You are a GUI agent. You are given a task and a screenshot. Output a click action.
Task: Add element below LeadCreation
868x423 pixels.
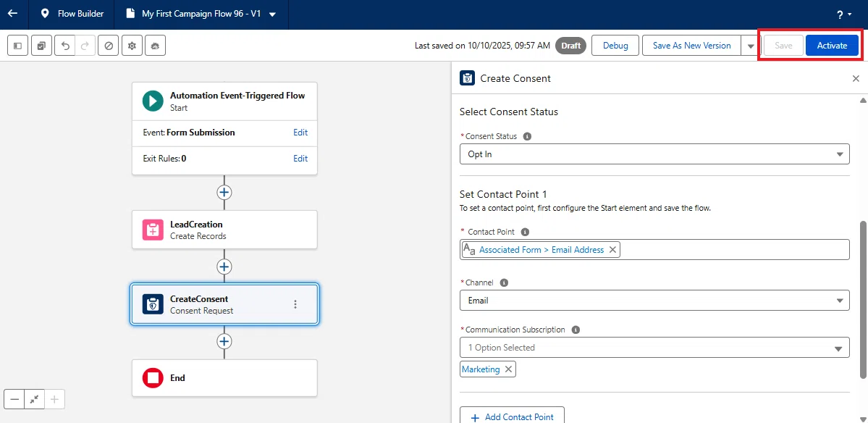(224, 267)
